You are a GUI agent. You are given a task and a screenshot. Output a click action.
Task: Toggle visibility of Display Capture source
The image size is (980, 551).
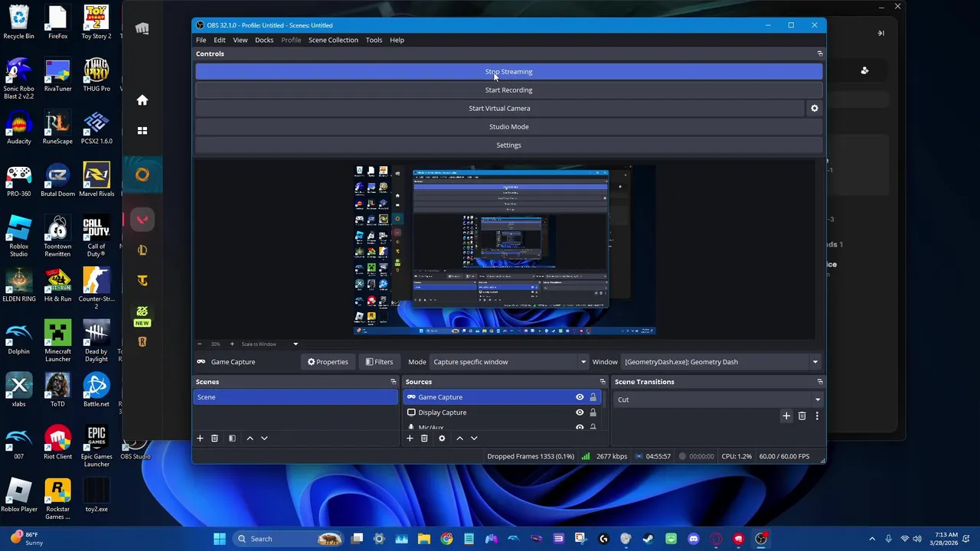coord(580,412)
